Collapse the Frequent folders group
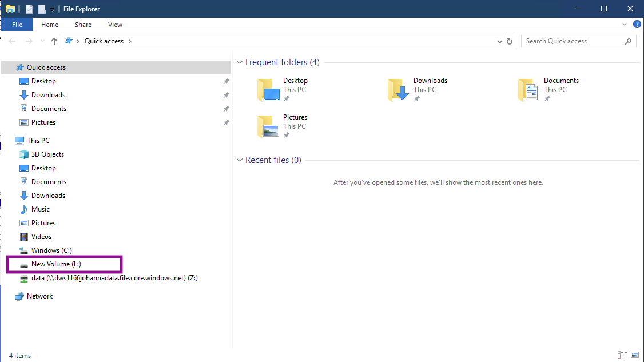Image resolution: width=644 pixels, height=362 pixels. [240, 62]
